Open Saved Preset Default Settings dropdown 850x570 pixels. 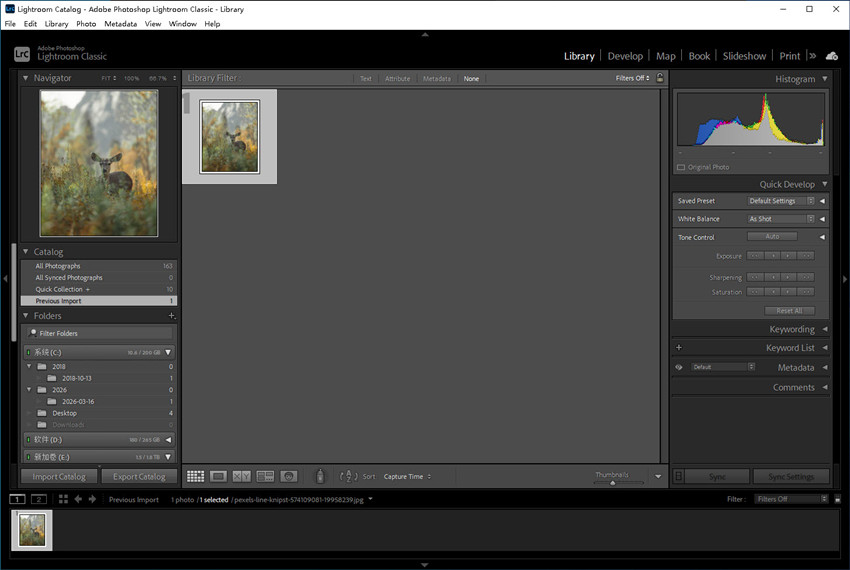pyautogui.click(x=781, y=201)
